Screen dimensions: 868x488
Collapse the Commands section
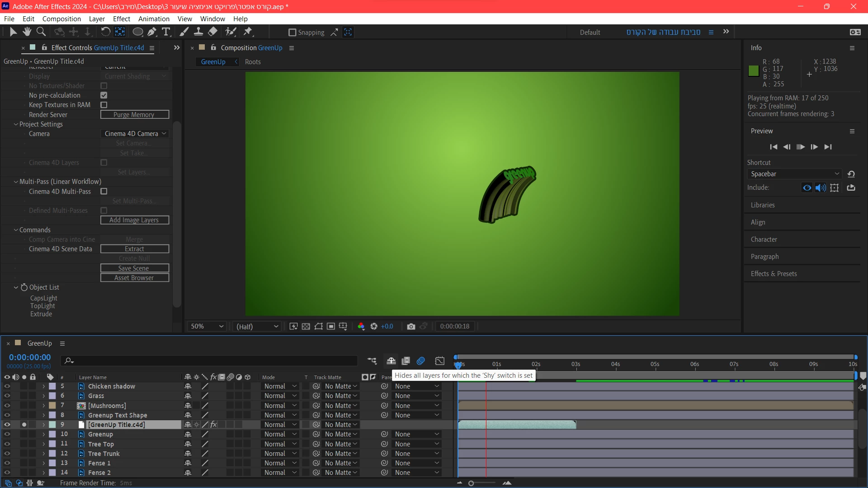point(16,230)
